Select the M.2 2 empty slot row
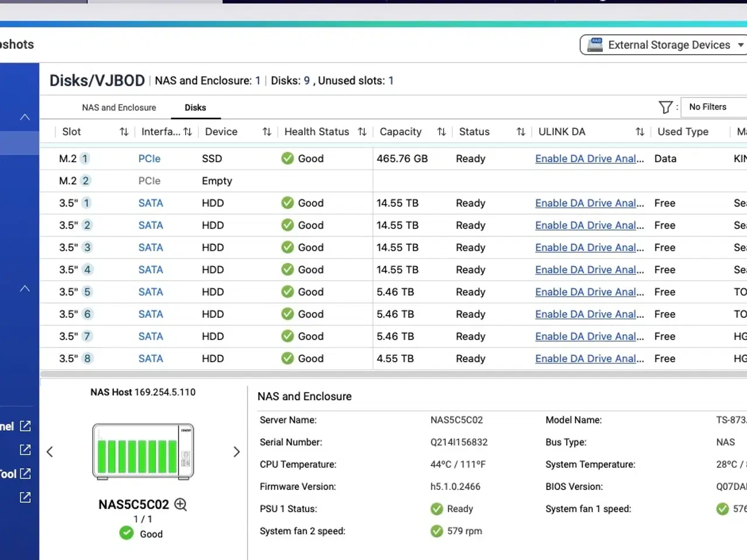747x560 pixels. 393,181
